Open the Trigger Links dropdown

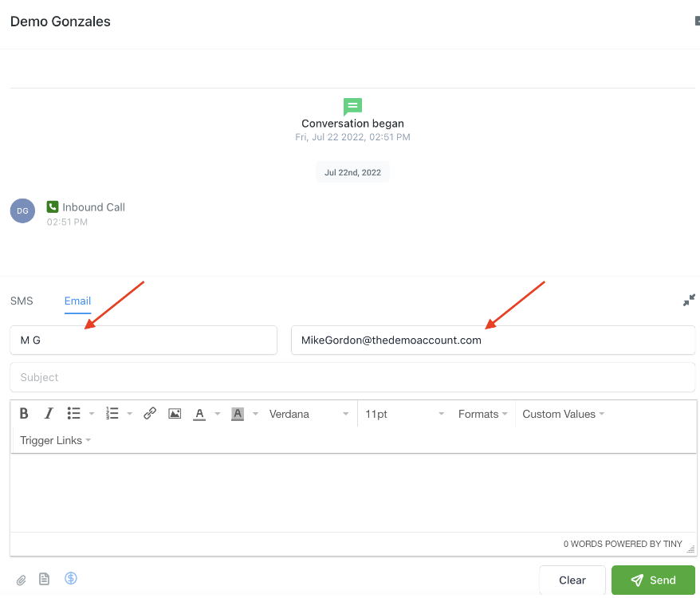[55, 440]
